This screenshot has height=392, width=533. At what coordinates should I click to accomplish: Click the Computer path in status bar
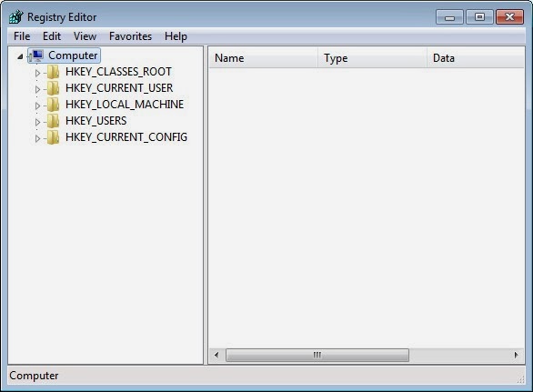click(x=34, y=376)
